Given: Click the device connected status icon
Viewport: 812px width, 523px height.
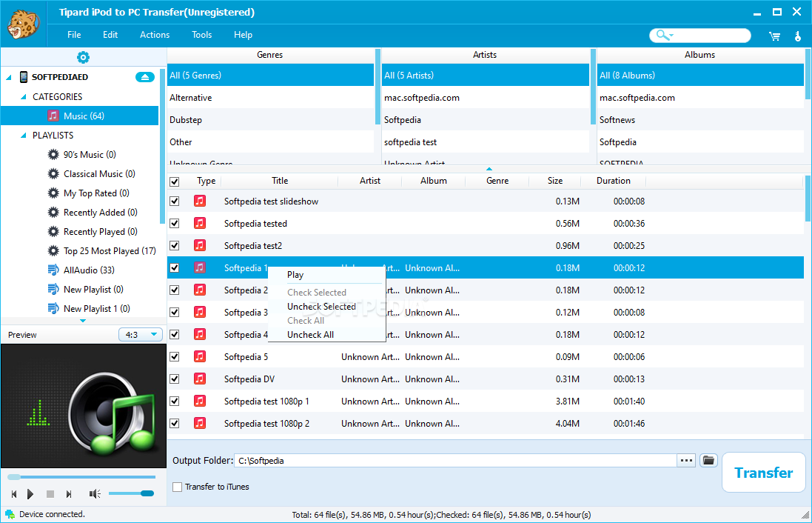Looking at the screenshot, I should 10,514.
